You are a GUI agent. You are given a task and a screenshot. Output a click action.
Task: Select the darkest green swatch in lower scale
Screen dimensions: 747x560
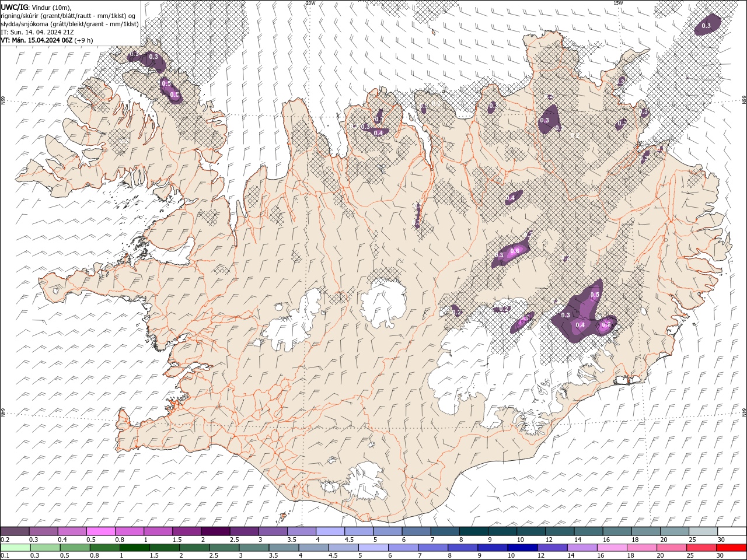(134, 548)
